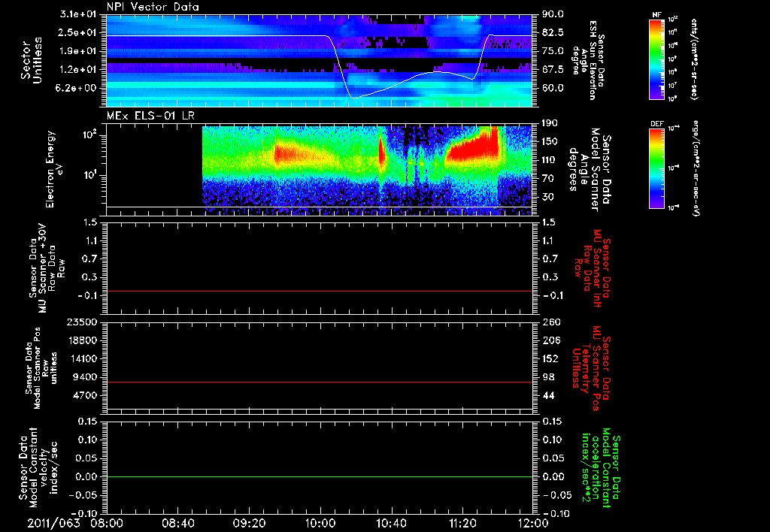Click the 23500 scanner position tick label
The height and width of the screenshot is (532, 770).
81,322
